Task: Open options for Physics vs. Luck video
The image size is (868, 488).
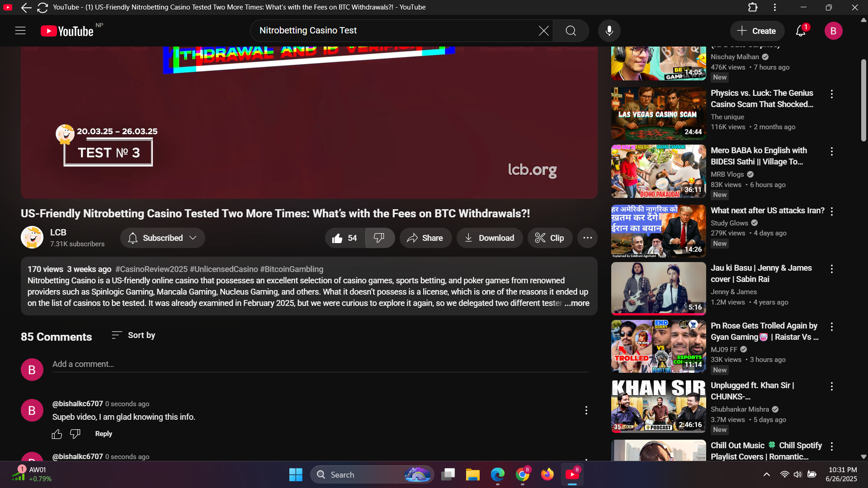Action: click(x=832, y=94)
